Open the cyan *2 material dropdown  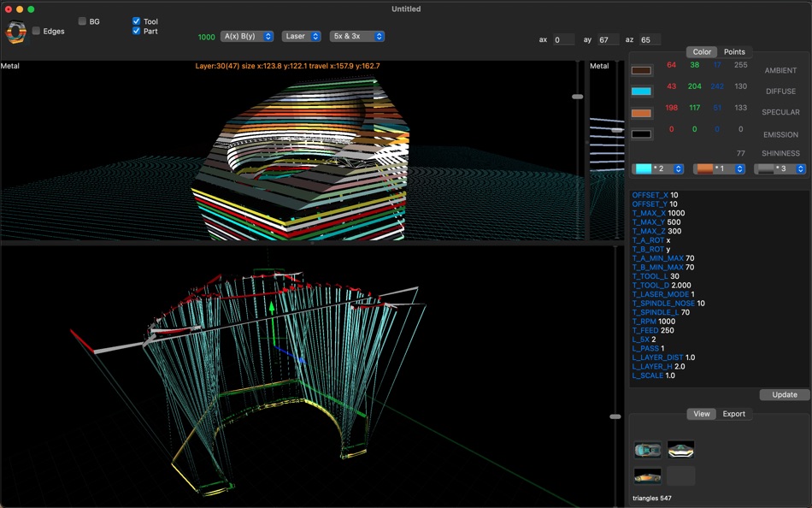coord(657,169)
